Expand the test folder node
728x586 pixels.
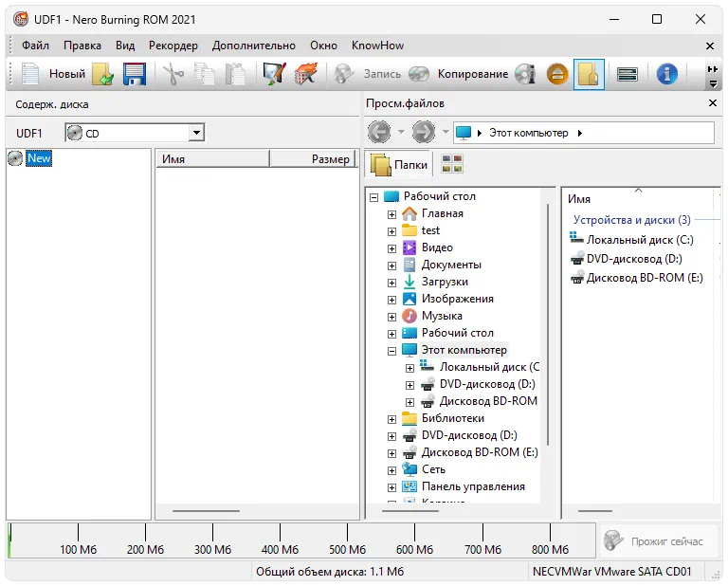[x=391, y=231]
